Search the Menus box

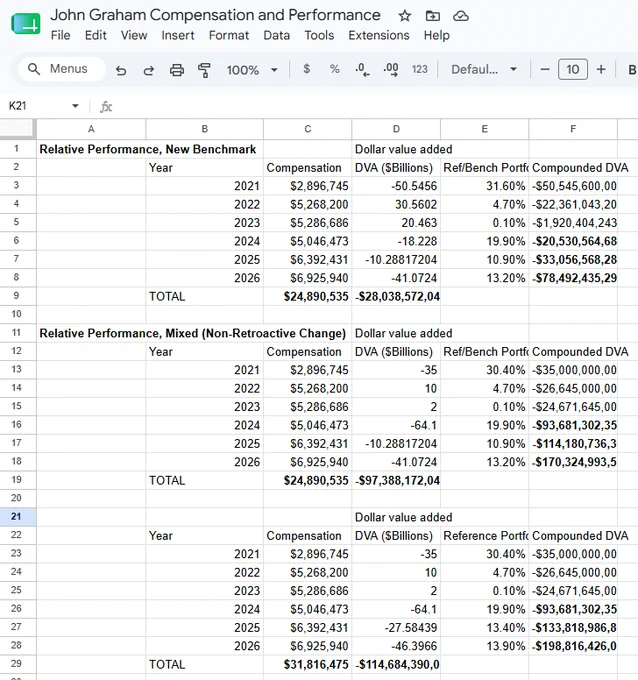point(62,69)
